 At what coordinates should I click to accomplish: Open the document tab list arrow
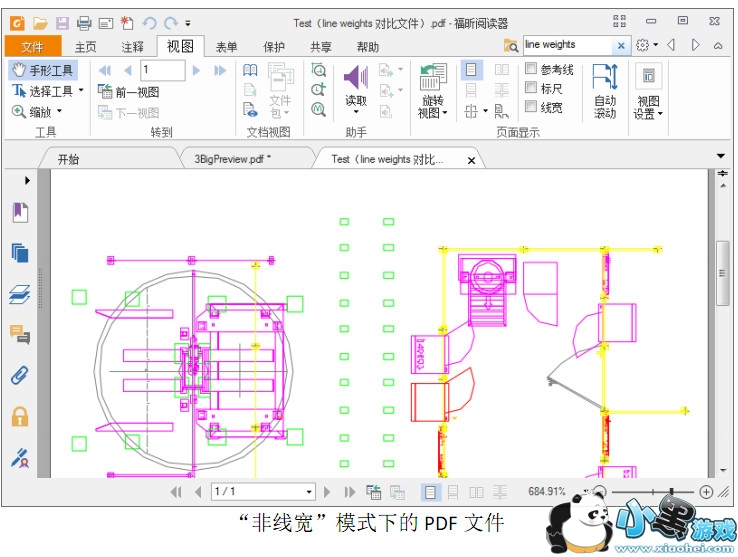pos(721,156)
